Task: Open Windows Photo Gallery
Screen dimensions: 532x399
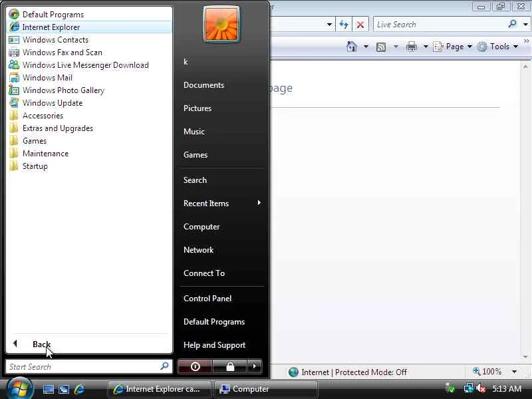Action: [x=89, y=90]
